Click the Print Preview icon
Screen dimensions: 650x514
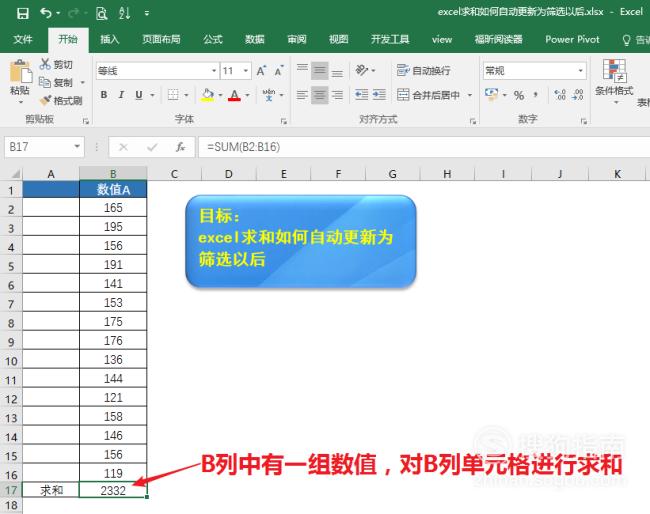(102, 14)
